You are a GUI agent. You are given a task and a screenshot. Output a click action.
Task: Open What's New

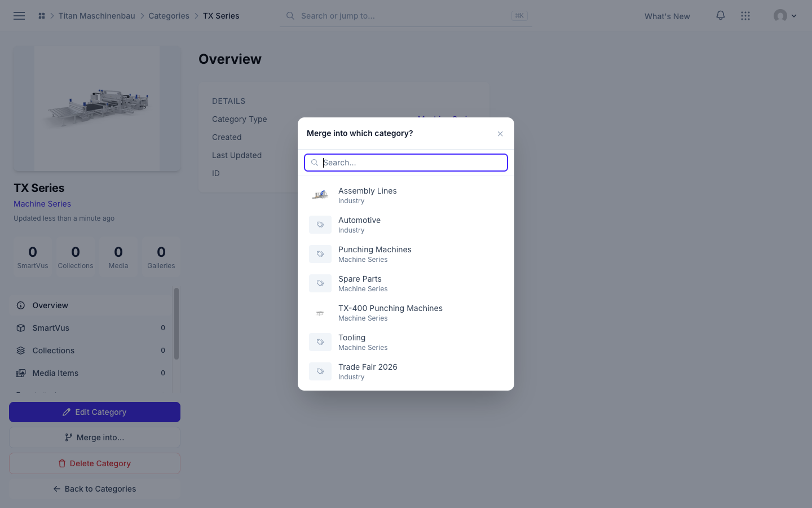click(x=667, y=16)
